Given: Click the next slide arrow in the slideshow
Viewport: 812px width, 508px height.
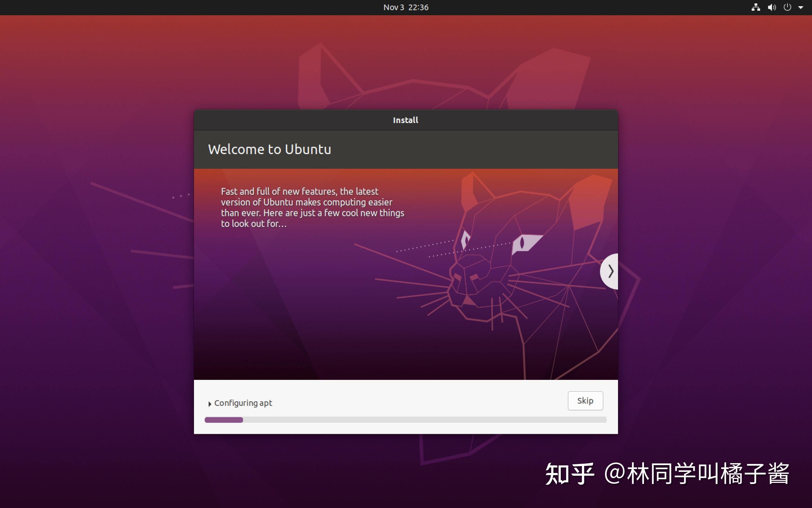Looking at the screenshot, I should (610, 271).
